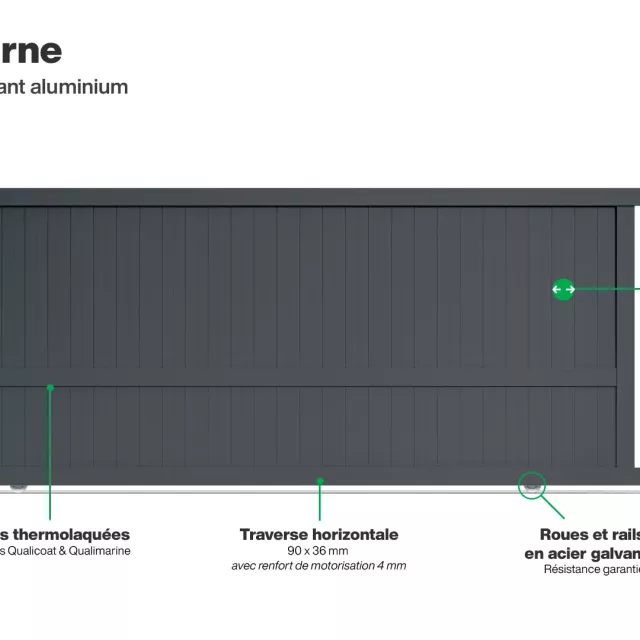Click the lower slatted panel of the gate
This screenshot has height=640, width=640.
click(300, 427)
